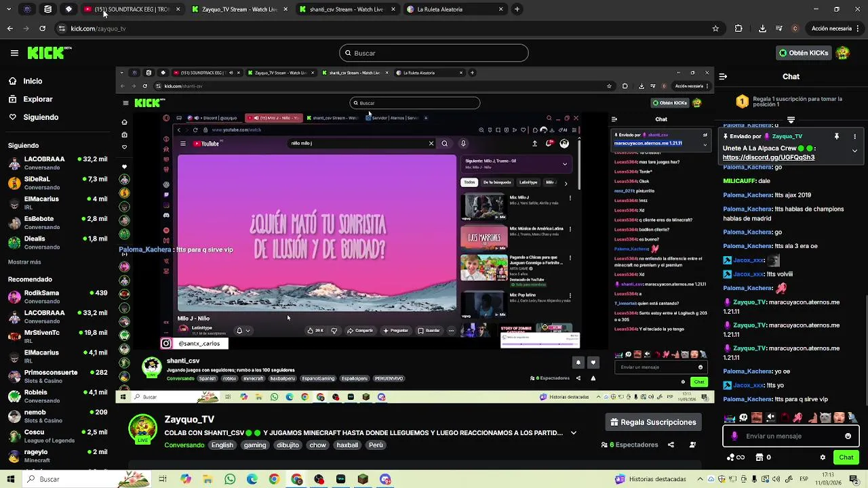Viewport: 868px width, 488px height.
Task: Open Coscu recommended channel
Action: (x=58, y=436)
